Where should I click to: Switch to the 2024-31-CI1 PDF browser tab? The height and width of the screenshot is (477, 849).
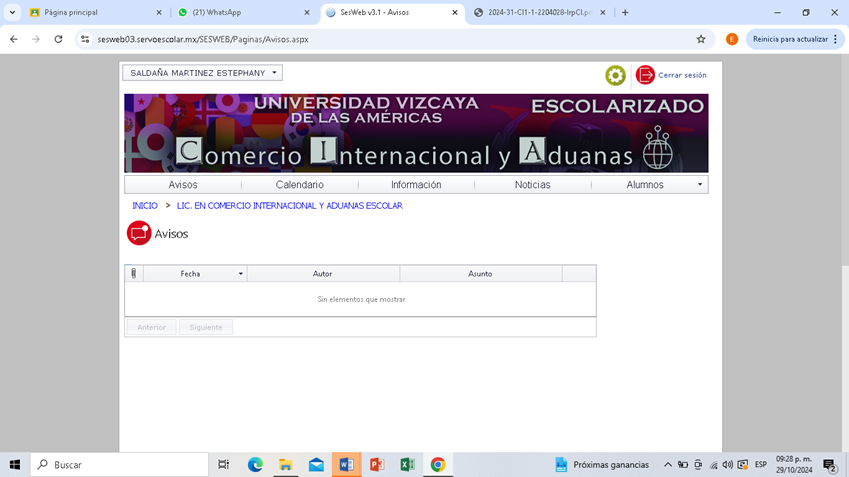(x=539, y=12)
